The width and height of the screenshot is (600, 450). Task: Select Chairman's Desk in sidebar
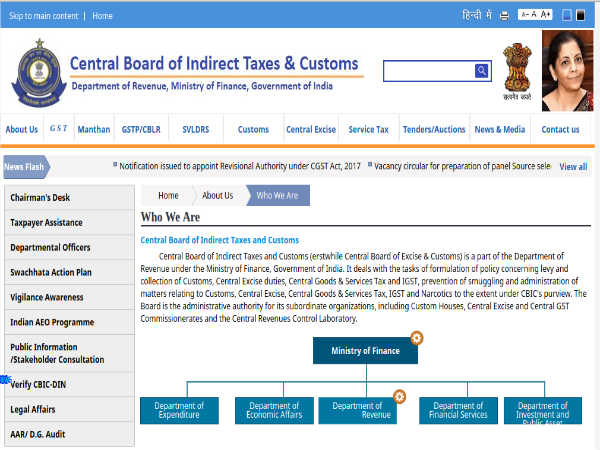[x=40, y=197]
